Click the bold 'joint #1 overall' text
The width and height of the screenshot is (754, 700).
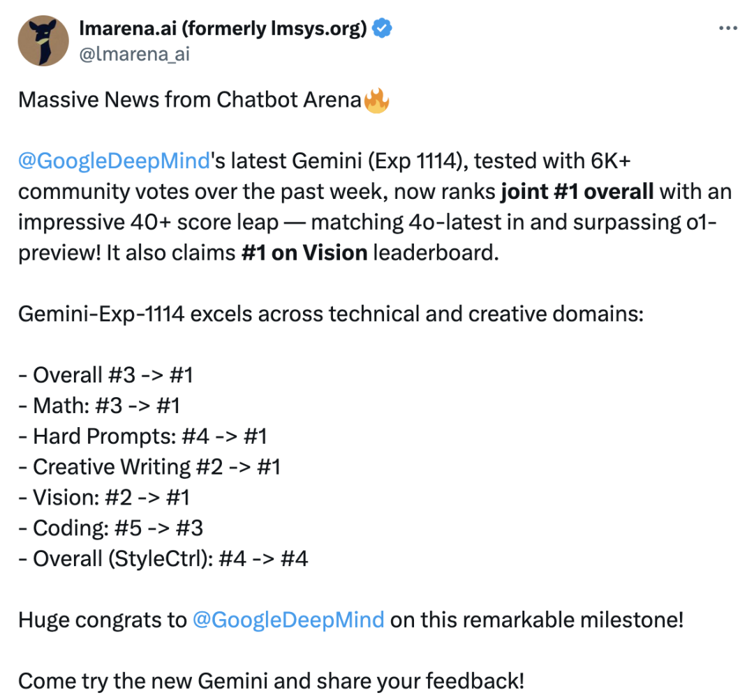577,191
